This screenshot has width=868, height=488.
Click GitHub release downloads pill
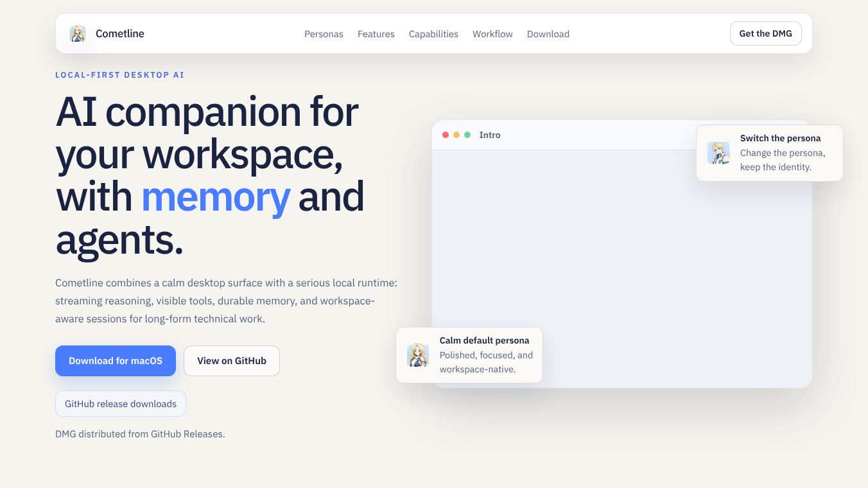(121, 404)
